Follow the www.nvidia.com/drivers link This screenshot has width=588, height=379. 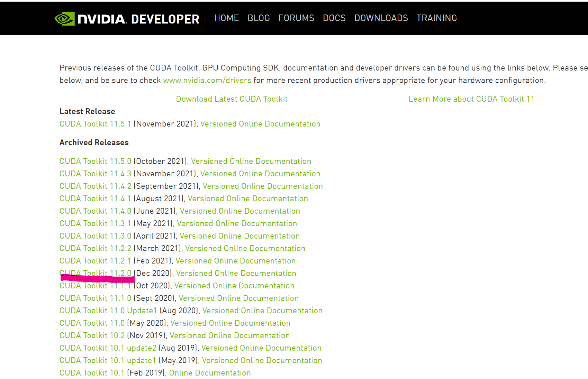pyautogui.click(x=207, y=80)
